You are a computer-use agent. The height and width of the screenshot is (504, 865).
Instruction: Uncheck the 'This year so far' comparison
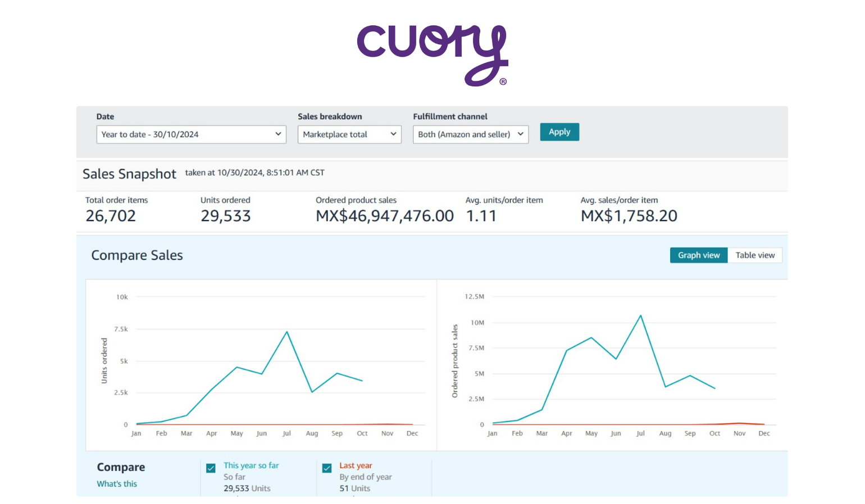pyautogui.click(x=211, y=468)
